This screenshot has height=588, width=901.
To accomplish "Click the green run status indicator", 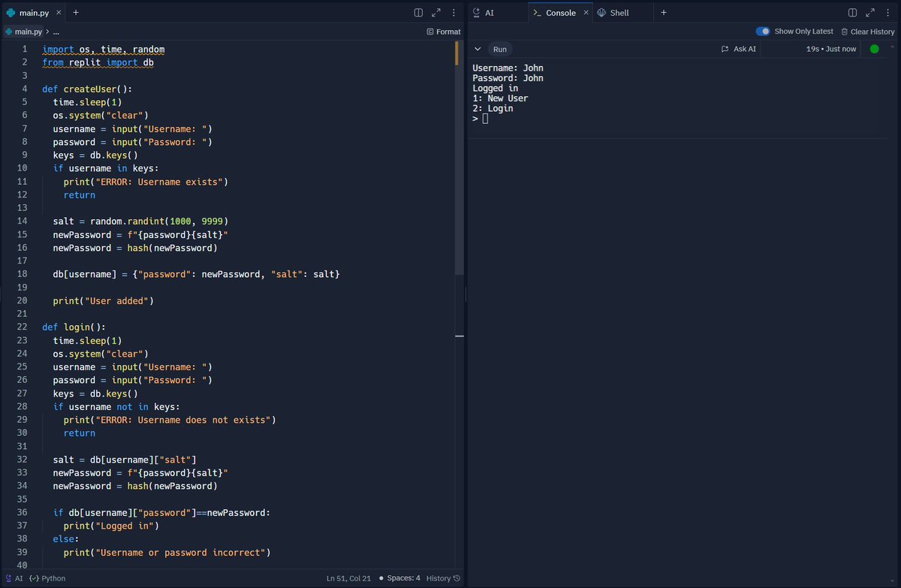I will pos(874,49).
